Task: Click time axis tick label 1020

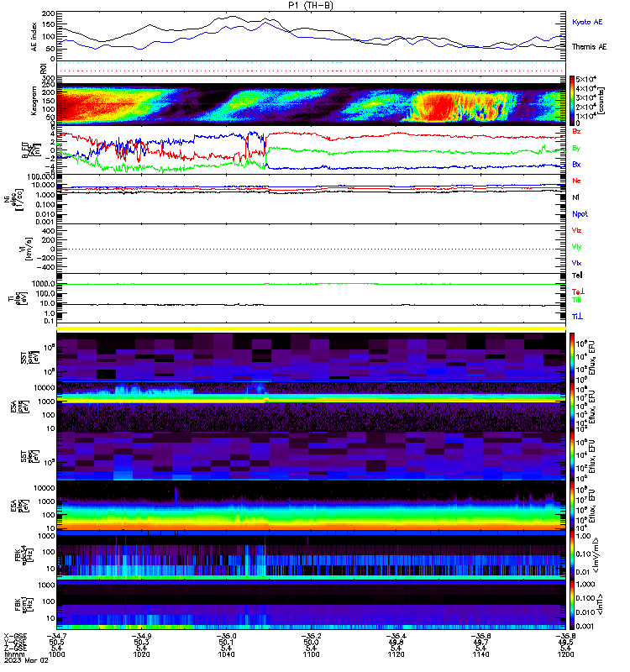Action: (x=141, y=654)
